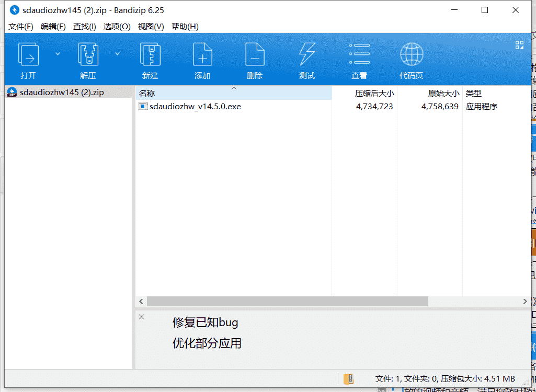
Task: Open the 文件(F) menu
Action: [x=21, y=27]
